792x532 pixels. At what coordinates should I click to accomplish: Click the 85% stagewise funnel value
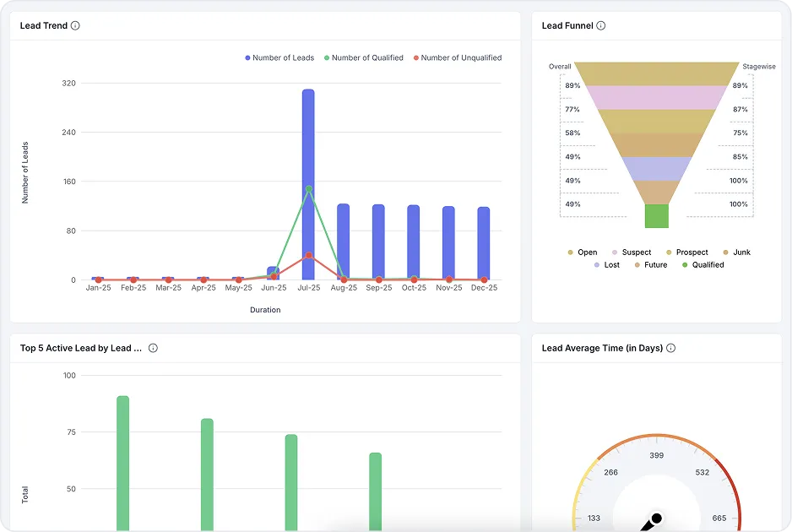click(x=740, y=156)
